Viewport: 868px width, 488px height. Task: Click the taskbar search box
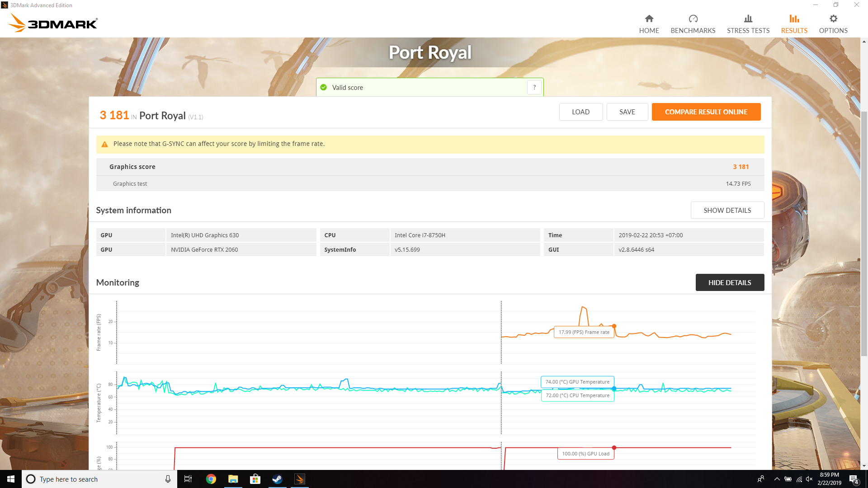click(x=99, y=479)
